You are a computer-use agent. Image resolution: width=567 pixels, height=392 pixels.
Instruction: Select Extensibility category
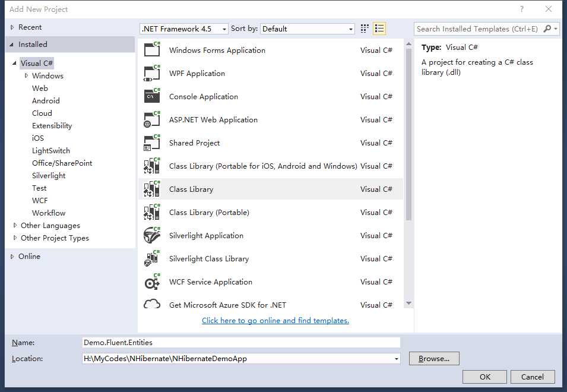[x=52, y=125]
